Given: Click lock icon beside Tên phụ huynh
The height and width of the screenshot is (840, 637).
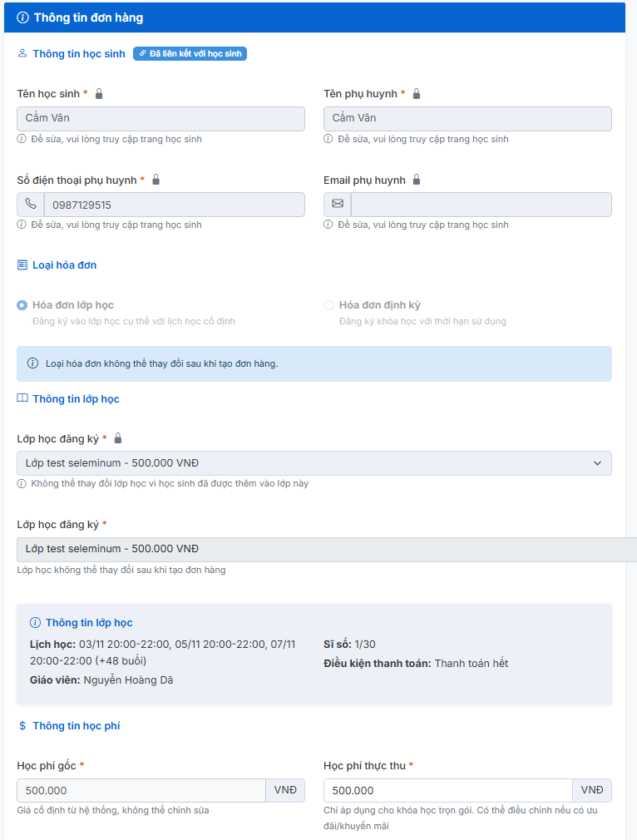Looking at the screenshot, I should click(417, 94).
